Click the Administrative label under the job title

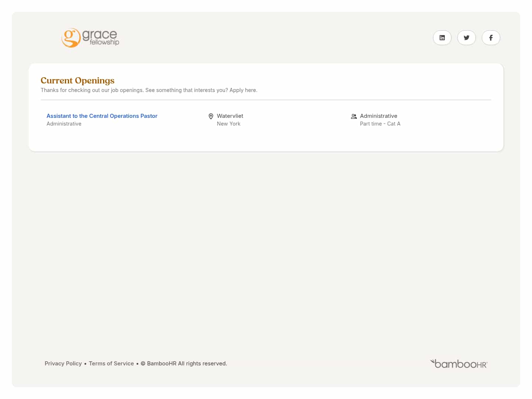tap(64, 124)
